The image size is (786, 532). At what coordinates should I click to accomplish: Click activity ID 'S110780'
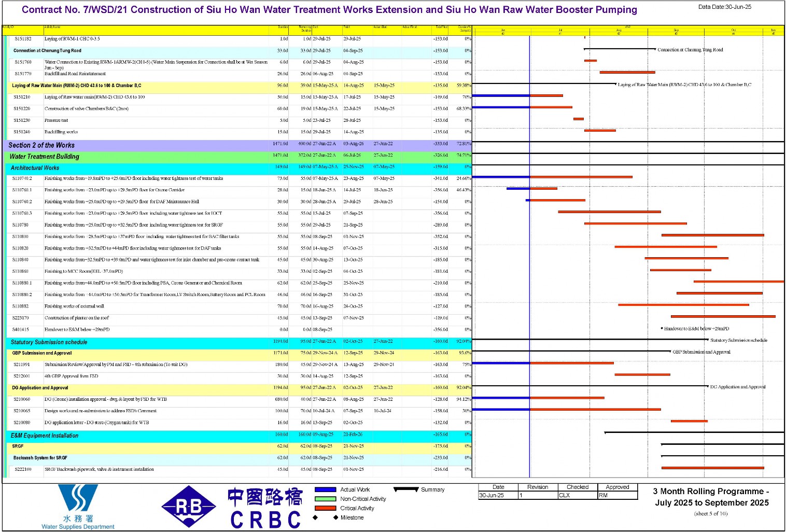21,225
